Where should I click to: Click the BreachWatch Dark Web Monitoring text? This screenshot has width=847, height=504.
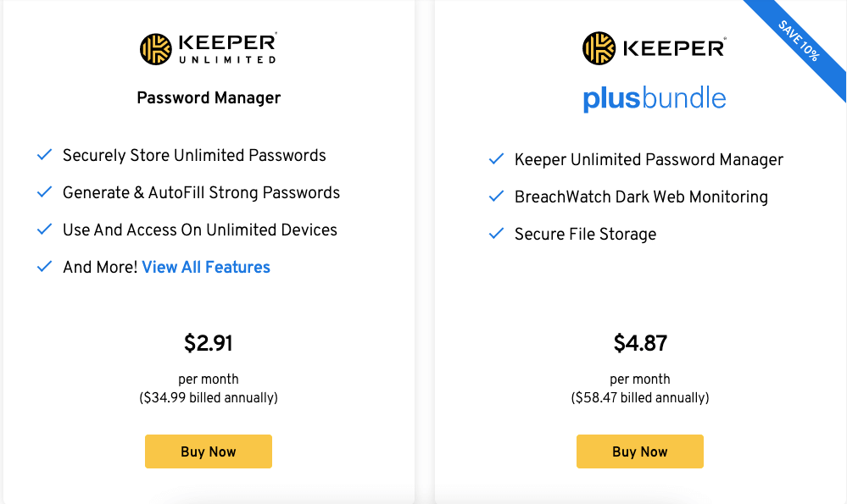[x=641, y=197]
